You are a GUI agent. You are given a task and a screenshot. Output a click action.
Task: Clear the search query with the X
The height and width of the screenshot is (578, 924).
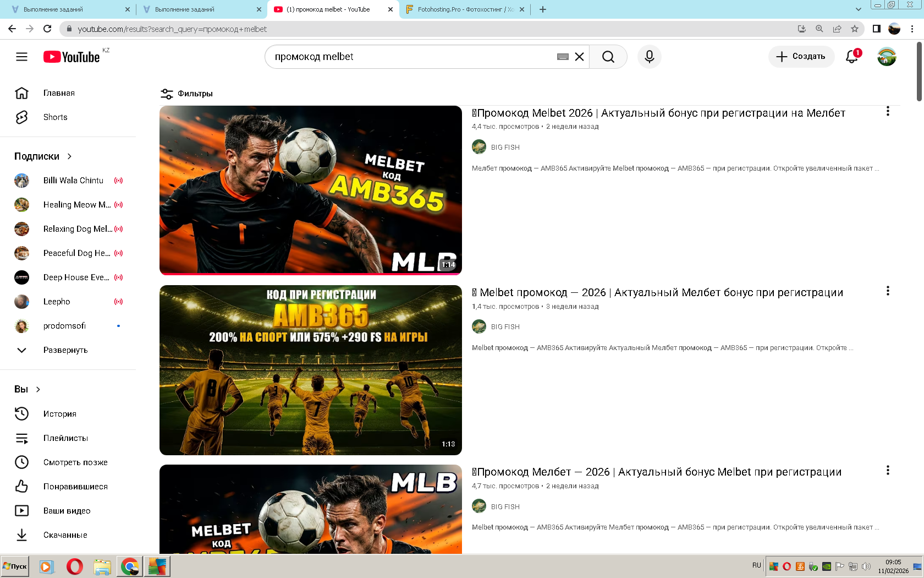(579, 57)
